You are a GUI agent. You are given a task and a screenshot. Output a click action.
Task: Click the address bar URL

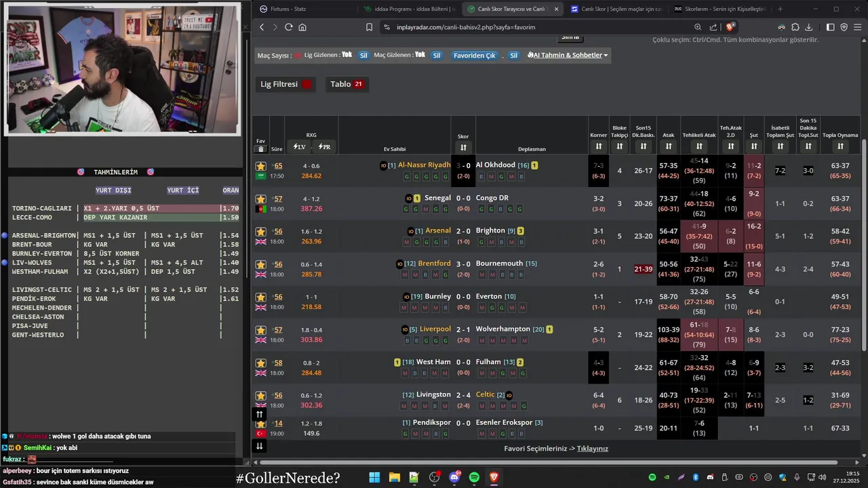pyautogui.click(x=466, y=27)
